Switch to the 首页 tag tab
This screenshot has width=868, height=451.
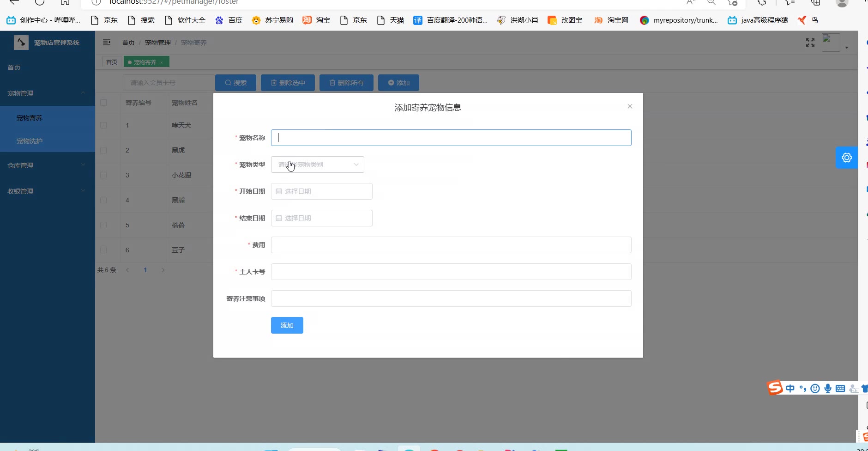click(x=112, y=62)
